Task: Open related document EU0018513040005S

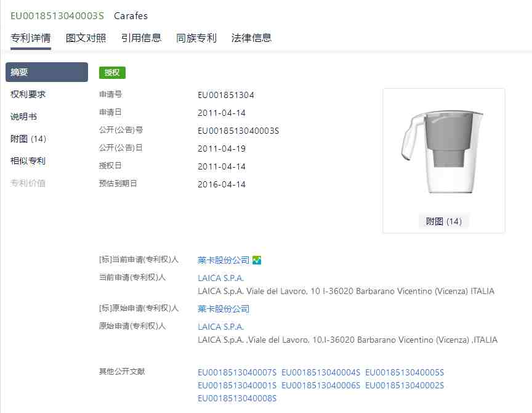Action: click(x=405, y=372)
